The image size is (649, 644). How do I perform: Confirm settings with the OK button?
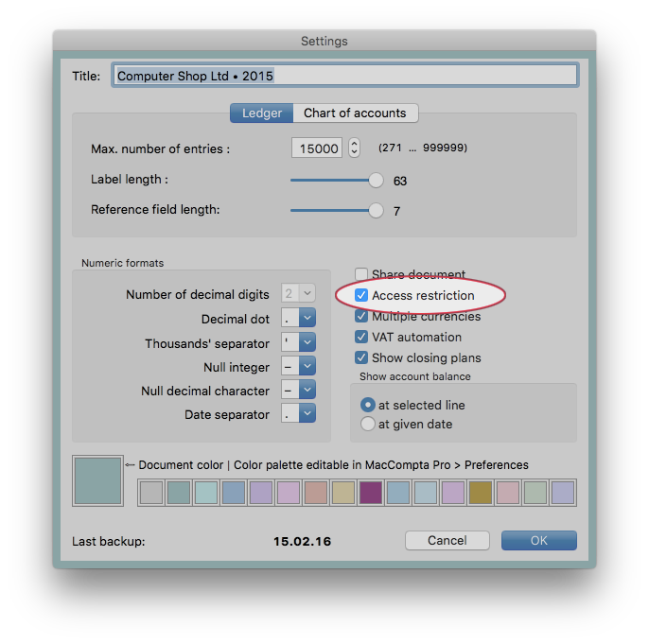(x=539, y=541)
